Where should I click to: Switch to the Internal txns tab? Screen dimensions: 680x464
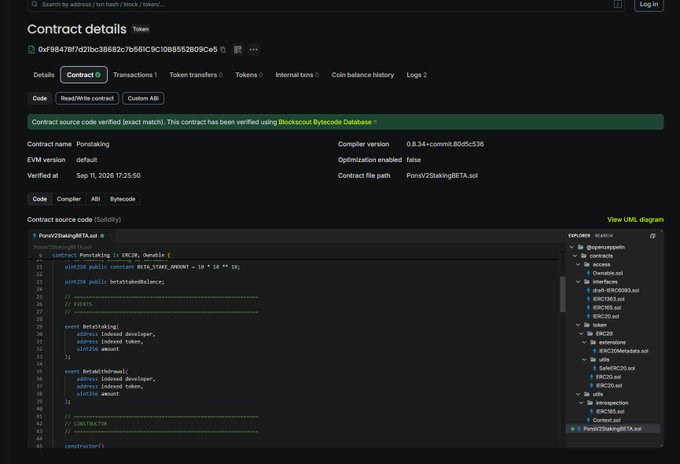pyautogui.click(x=297, y=75)
